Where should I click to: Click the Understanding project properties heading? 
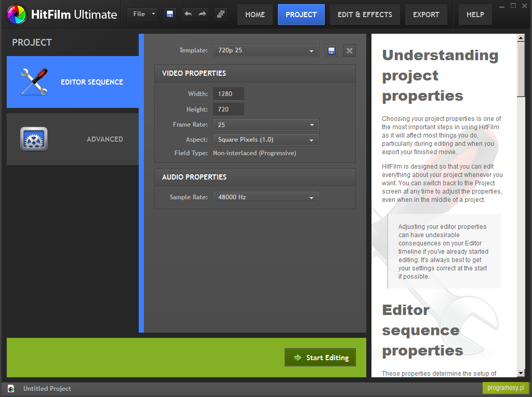point(441,76)
